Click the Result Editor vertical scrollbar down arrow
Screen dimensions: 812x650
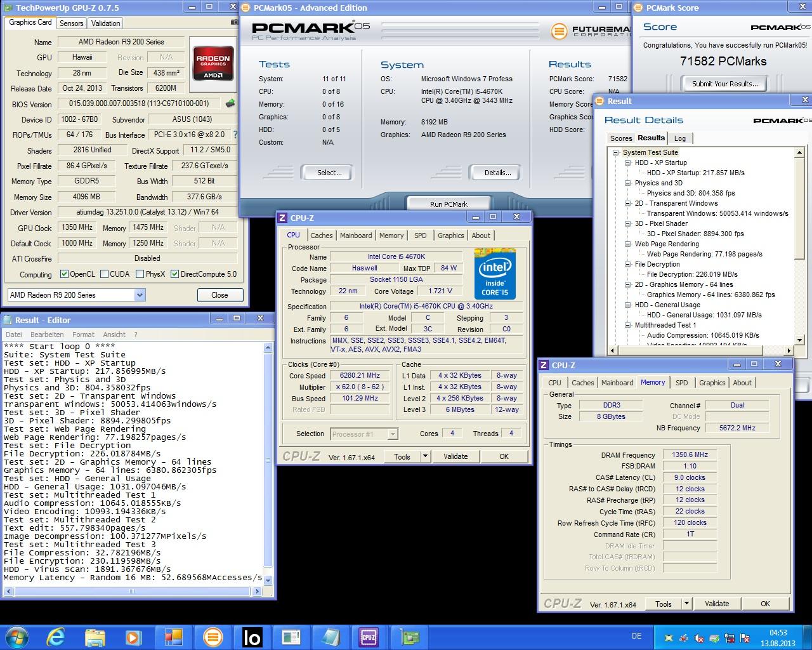[x=268, y=580]
